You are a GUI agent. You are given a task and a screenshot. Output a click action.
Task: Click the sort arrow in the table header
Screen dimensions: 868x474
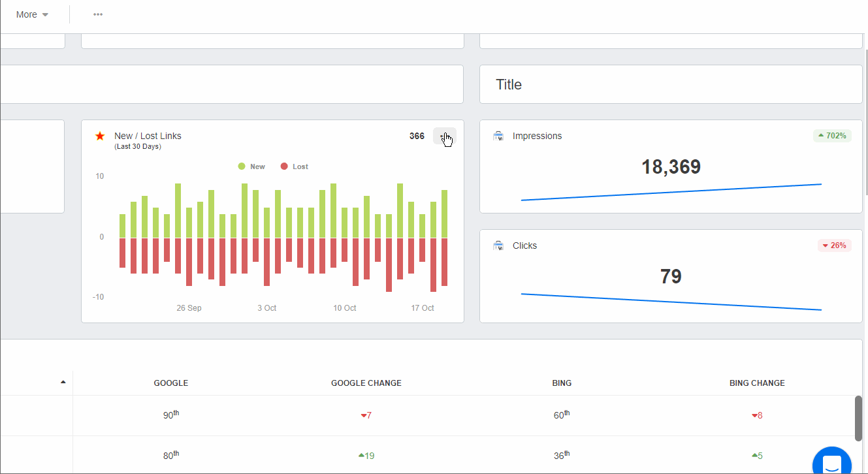[63, 382]
